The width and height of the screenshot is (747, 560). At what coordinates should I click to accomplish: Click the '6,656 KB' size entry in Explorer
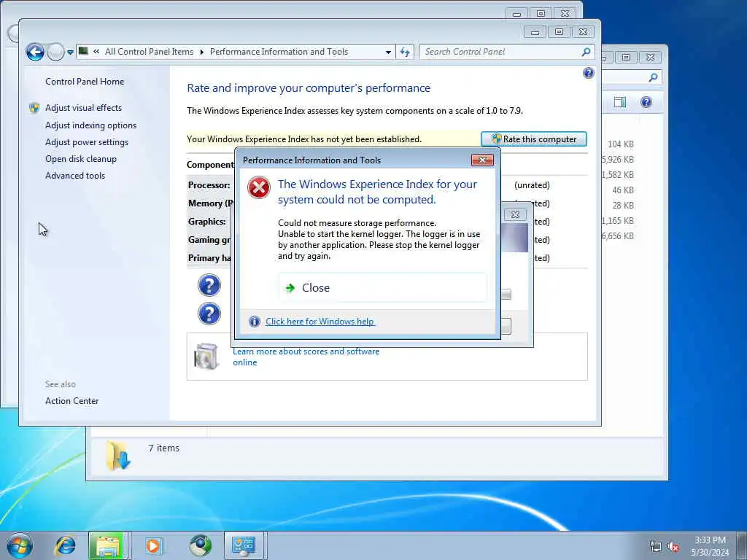click(618, 236)
